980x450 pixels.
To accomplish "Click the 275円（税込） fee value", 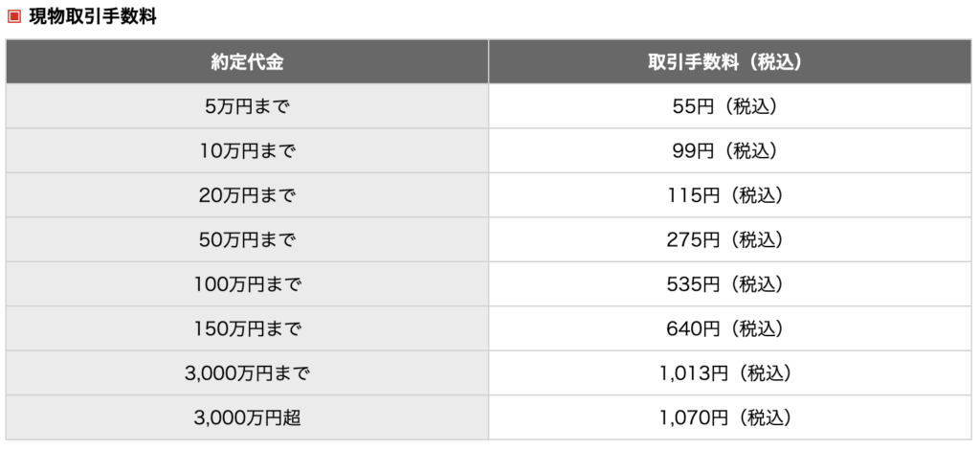I will [727, 240].
